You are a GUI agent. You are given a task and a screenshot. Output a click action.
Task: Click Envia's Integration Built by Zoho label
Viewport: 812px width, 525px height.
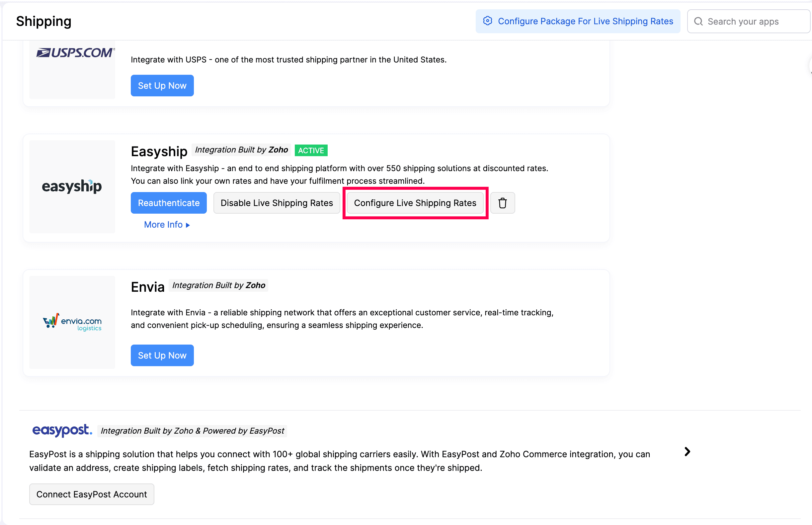point(218,285)
